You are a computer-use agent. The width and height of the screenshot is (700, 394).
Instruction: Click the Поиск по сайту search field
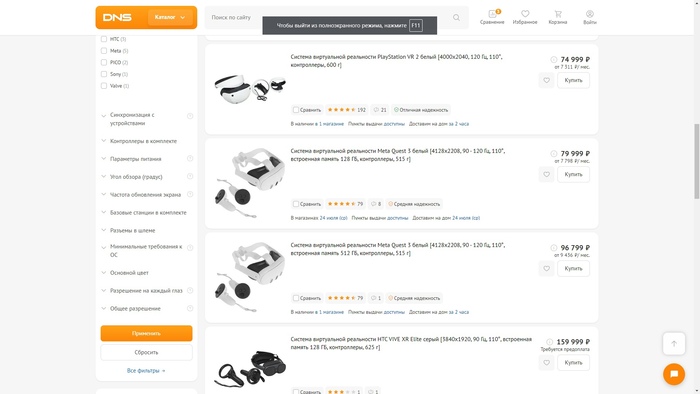(328, 17)
